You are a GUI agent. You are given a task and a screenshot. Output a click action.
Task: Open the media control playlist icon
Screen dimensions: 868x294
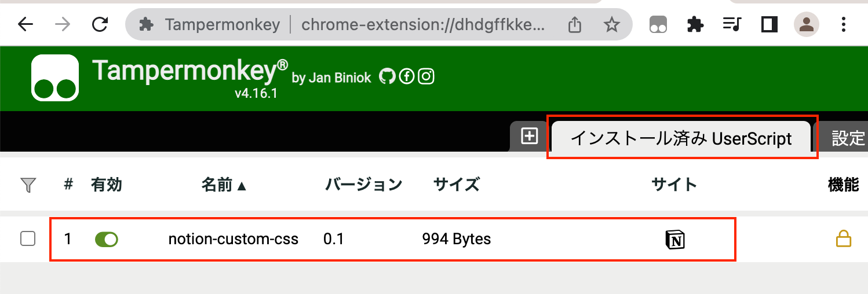click(732, 24)
